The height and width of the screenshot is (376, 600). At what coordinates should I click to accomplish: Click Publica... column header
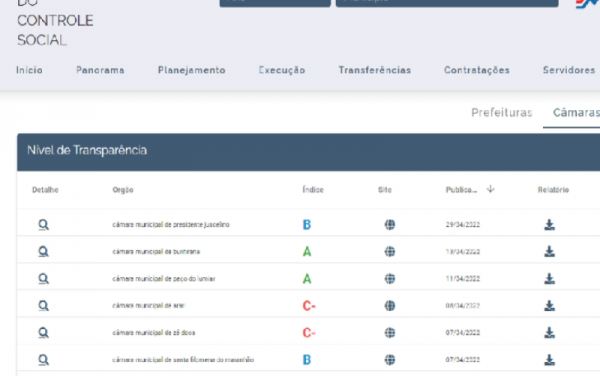(x=461, y=190)
